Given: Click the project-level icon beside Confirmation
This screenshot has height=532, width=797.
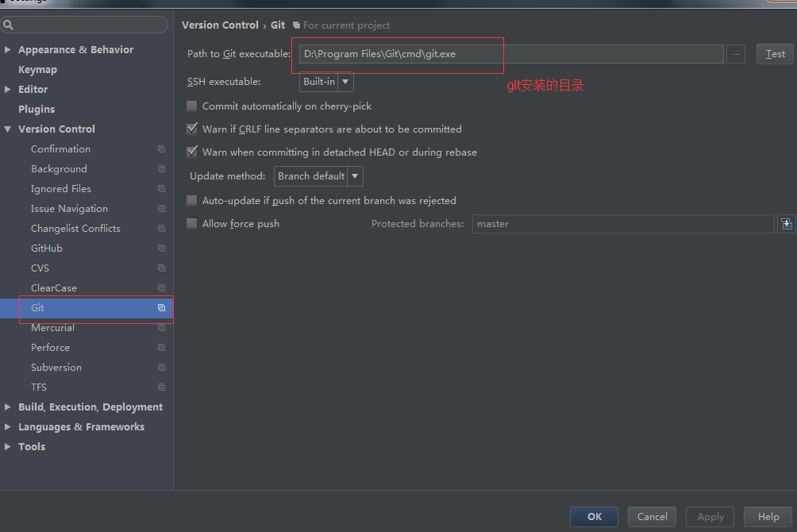Looking at the screenshot, I should [161, 149].
